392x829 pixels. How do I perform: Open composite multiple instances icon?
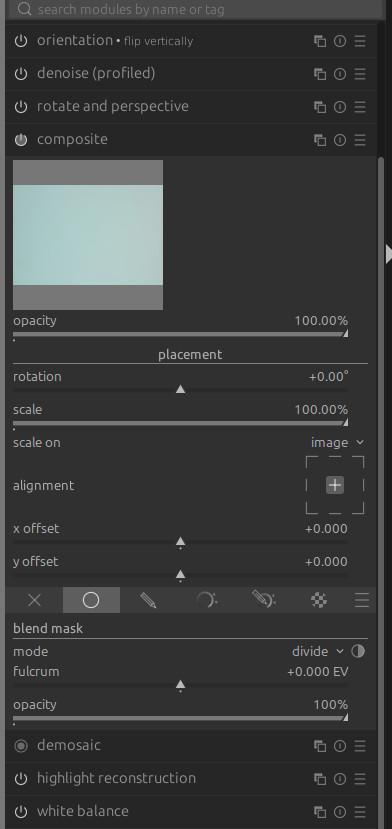[x=320, y=140]
